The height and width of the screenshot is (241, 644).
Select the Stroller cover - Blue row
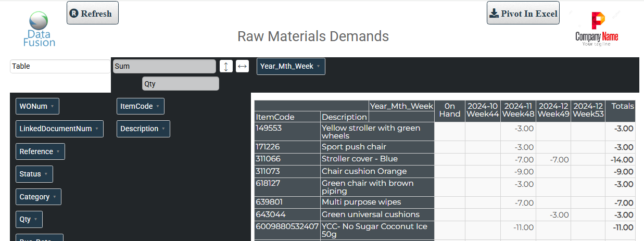(x=359, y=159)
